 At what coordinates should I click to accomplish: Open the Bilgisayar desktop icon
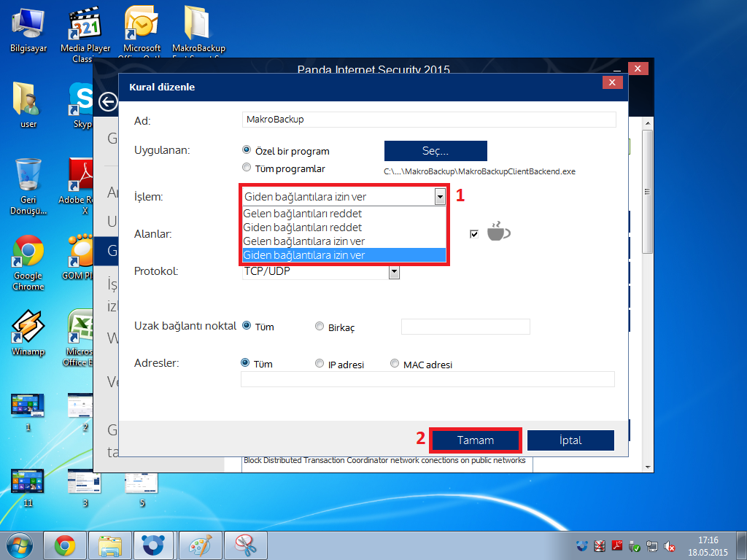(x=28, y=29)
